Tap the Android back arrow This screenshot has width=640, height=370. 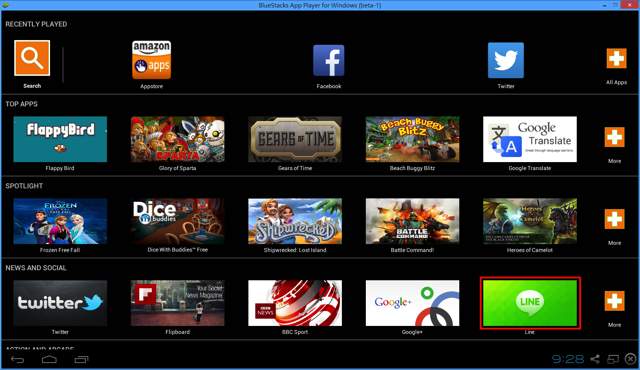pyautogui.click(x=17, y=359)
